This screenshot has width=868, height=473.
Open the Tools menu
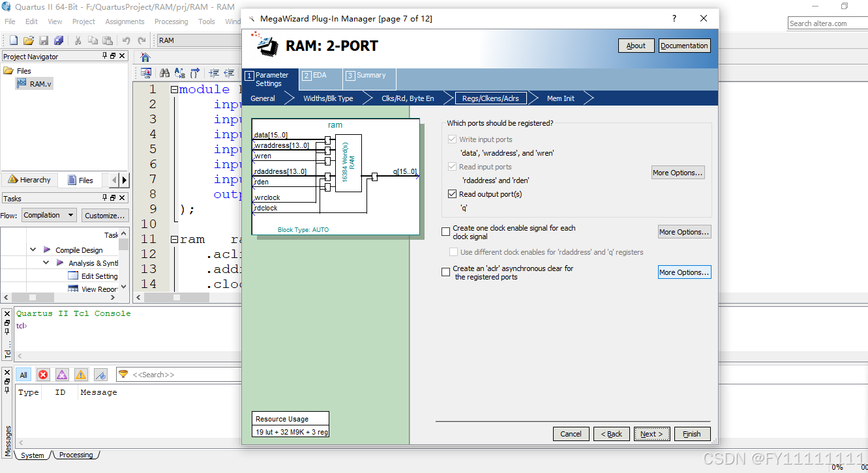207,21
